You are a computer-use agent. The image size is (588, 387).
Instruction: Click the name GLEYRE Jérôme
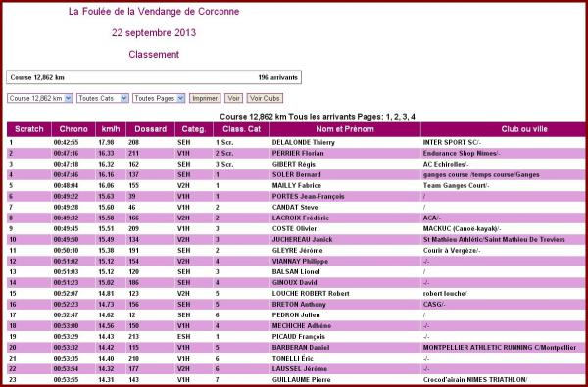click(297, 251)
